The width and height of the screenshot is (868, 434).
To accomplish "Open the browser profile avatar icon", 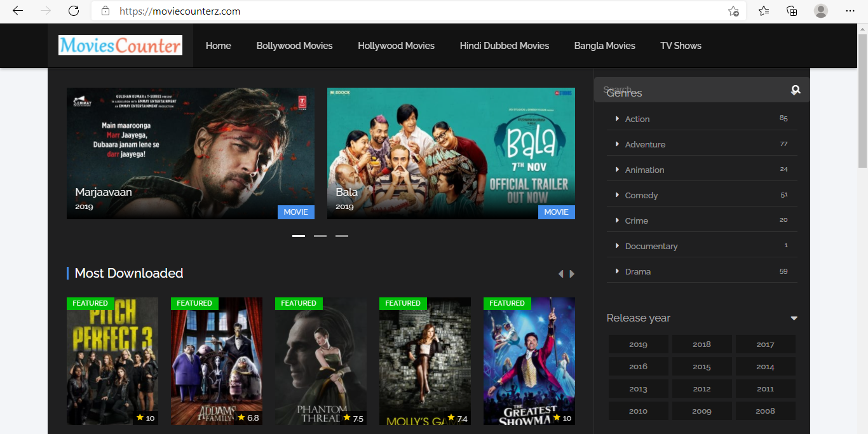I will (821, 11).
